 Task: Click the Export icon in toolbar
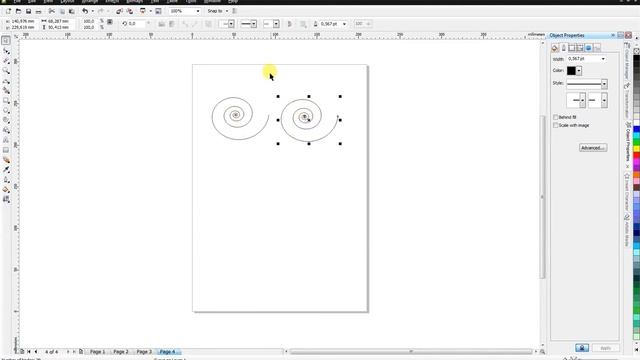(x=129, y=11)
